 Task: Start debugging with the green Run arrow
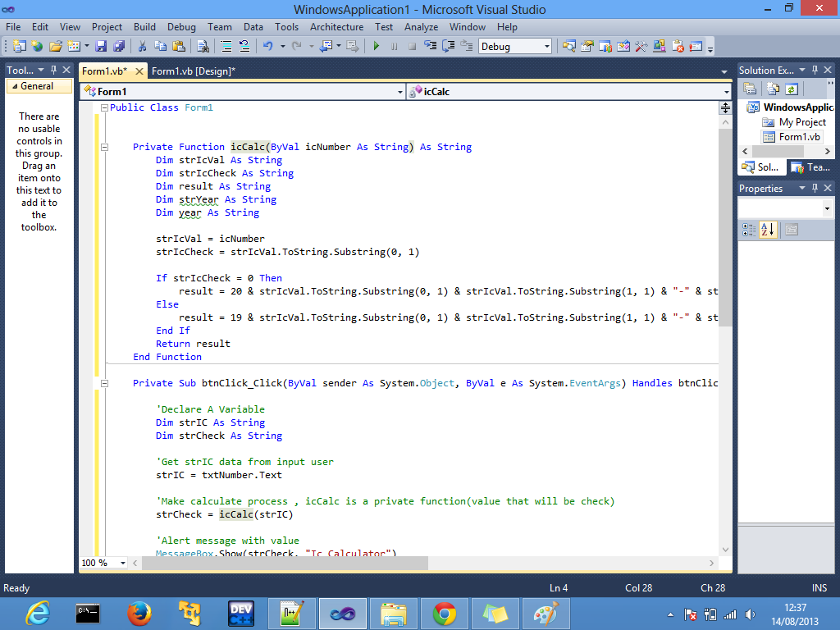[x=377, y=47]
